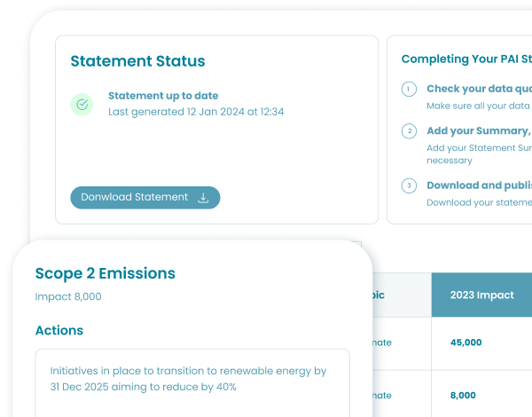Viewport: 532px width, 417px height.
Task: Click into the Actions text field
Action: 192,383
